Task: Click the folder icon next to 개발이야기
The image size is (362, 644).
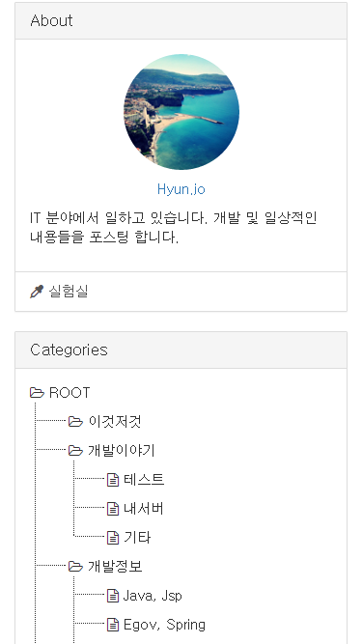Action: [x=75, y=451]
